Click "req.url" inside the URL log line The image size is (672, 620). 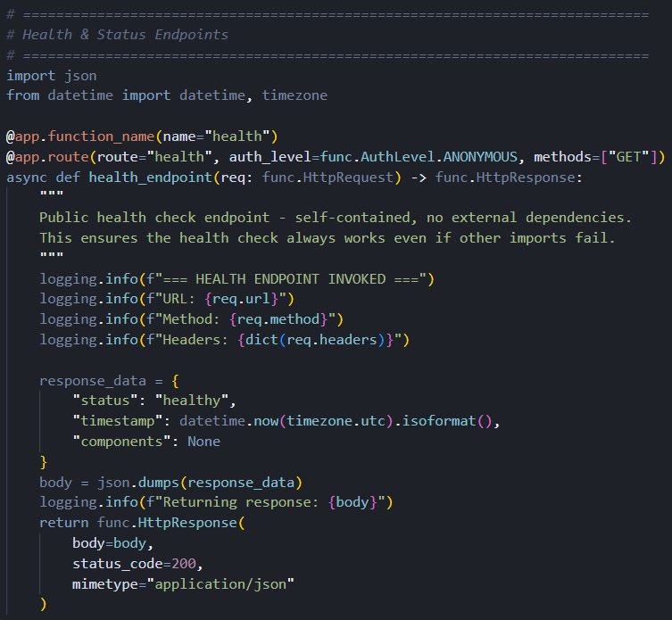(x=241, y=299)
